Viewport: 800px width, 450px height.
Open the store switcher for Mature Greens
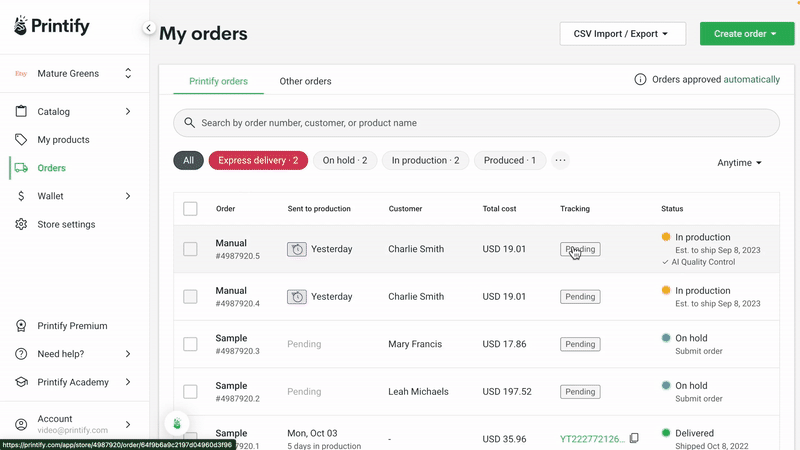point(128,73)
